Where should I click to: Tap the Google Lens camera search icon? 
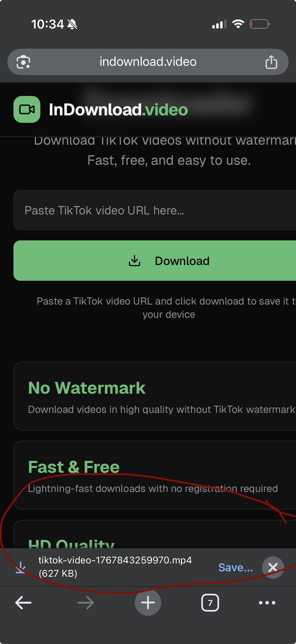click(23, 62)
